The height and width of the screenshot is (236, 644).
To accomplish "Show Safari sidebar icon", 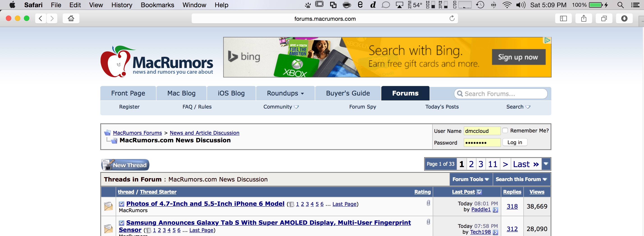I will pyautogui.click(x=563, y=18).
